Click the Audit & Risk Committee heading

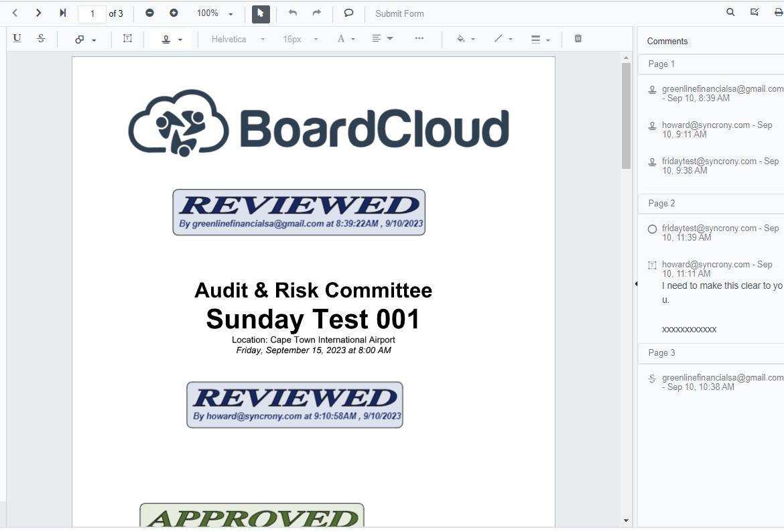pos(313,291)
